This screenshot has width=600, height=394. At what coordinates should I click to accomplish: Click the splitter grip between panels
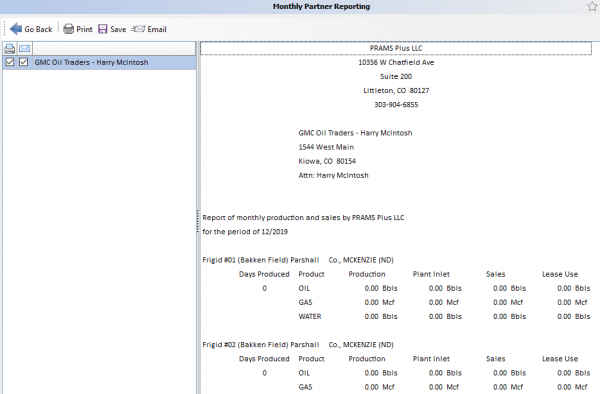(198, 222)
